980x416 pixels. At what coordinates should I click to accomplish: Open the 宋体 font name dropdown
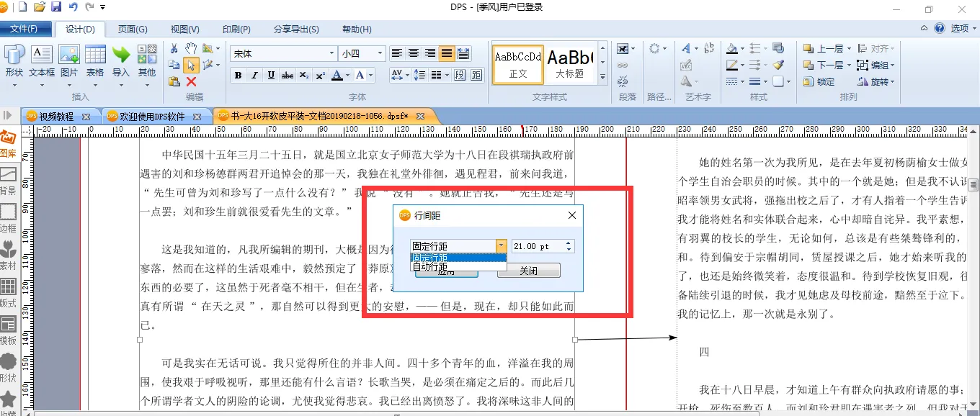[x=331, y=53]
